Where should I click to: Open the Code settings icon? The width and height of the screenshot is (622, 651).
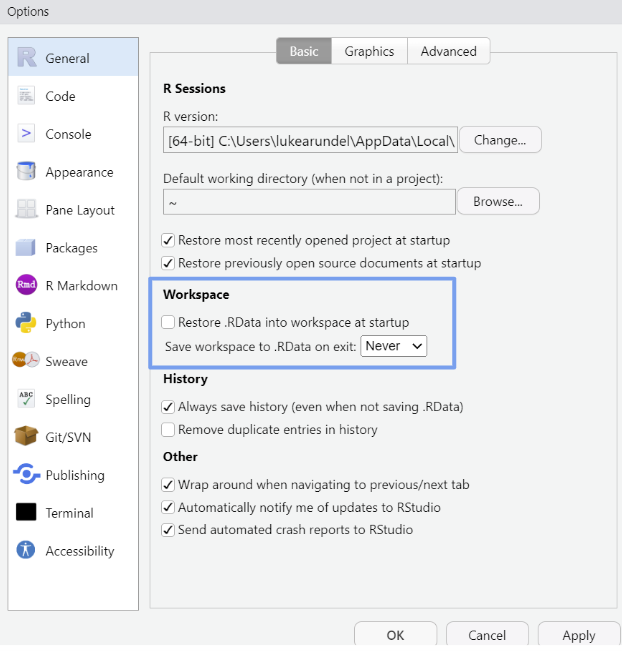click(27, 96)
